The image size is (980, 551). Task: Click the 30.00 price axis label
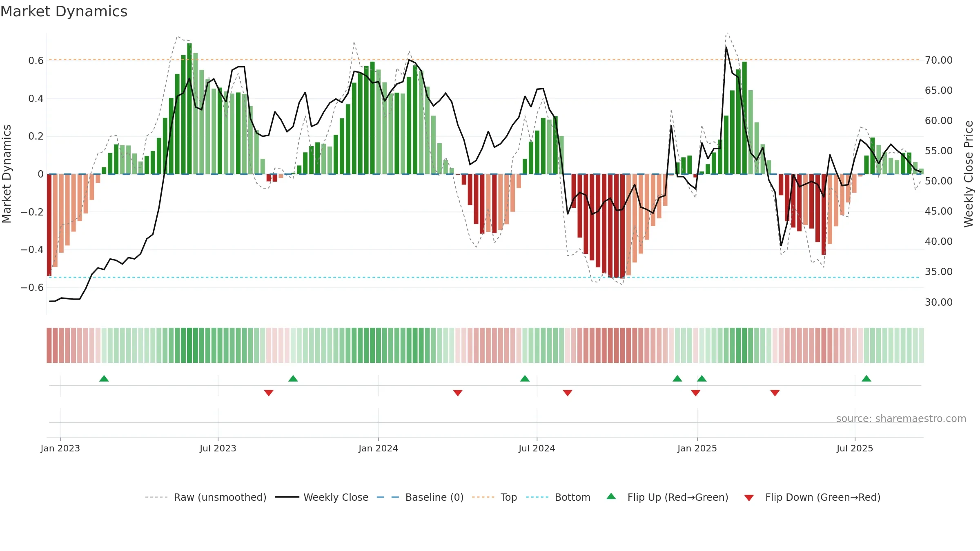click(x=939, y=302)
